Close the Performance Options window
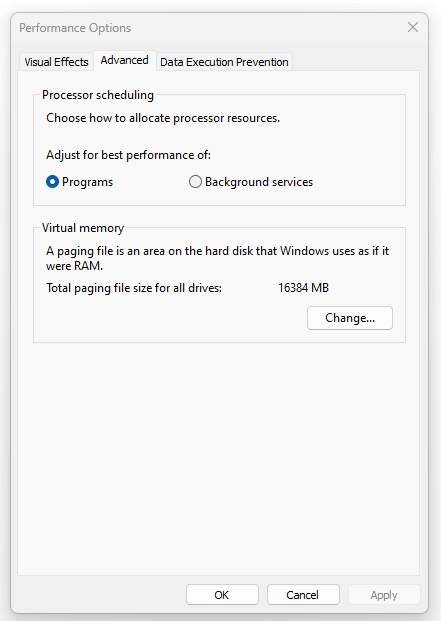This screenshot has width=441, height=621. point(413,27)
